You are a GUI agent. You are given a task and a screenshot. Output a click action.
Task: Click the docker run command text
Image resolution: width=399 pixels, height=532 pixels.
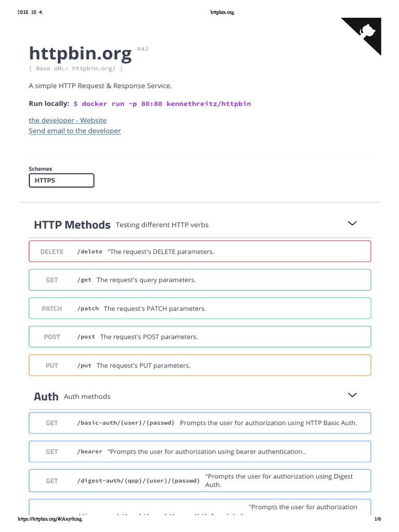pos(162,103)
